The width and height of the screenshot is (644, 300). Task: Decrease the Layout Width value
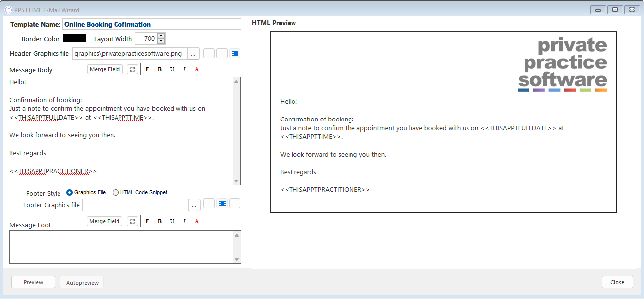pos(161,41)
